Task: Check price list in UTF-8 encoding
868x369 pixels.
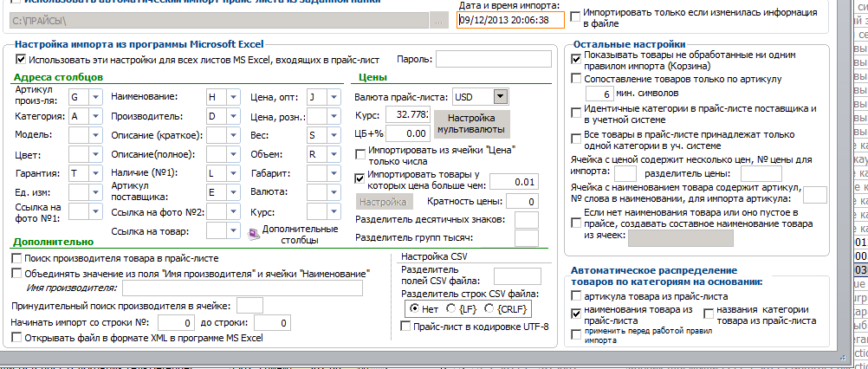Action: pos(405,327)
